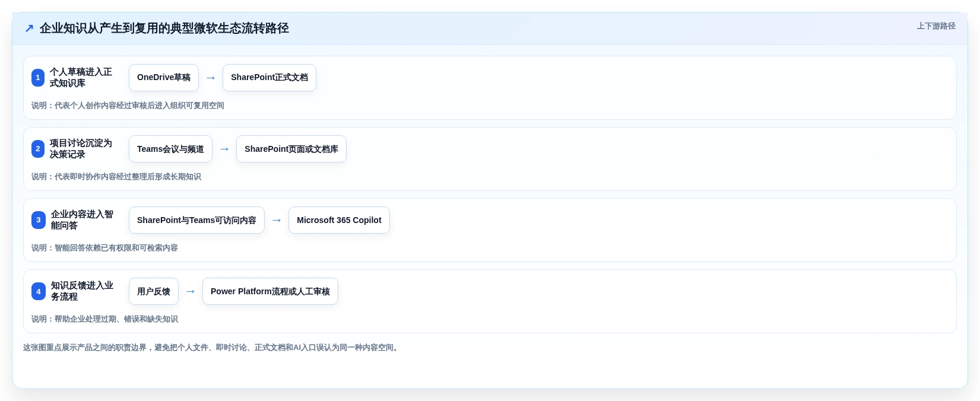Click the SharePoint正式文档 node
Viewport: 980px width, 401px height.
pyautogui.click(x=269, y=78)
